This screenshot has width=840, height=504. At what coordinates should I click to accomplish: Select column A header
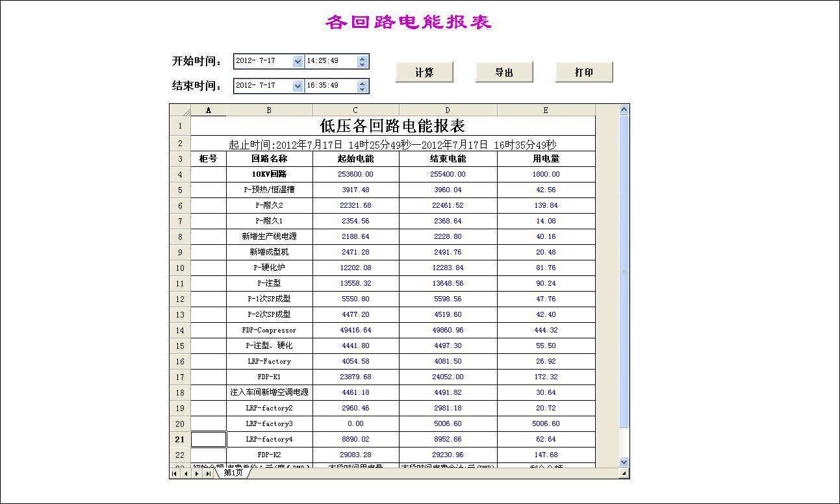click(x=209, y=110)
